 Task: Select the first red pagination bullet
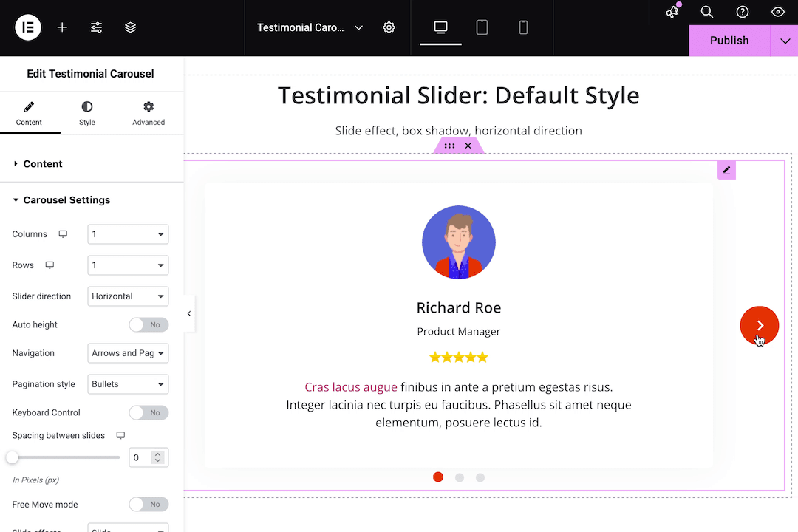(438, 477)
